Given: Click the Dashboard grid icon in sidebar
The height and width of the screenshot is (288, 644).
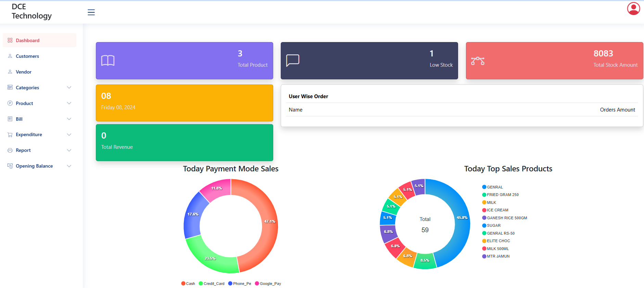Looking at the screenshot, I should [10, 40].
